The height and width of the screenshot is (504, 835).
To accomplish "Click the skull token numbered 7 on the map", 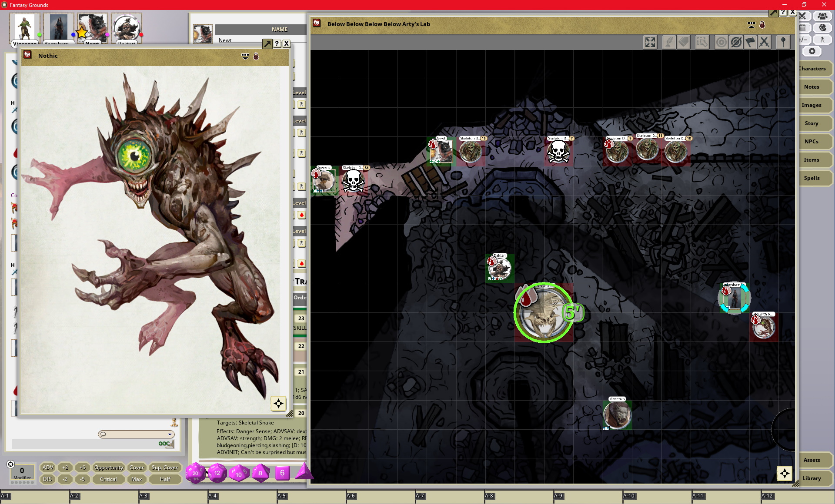I will coord(558,152).
